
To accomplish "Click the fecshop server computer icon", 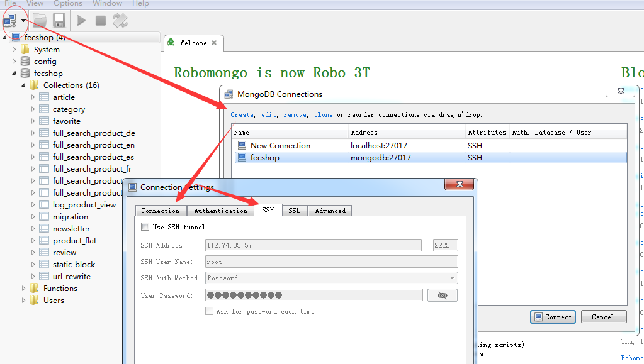I will point(16,37).
